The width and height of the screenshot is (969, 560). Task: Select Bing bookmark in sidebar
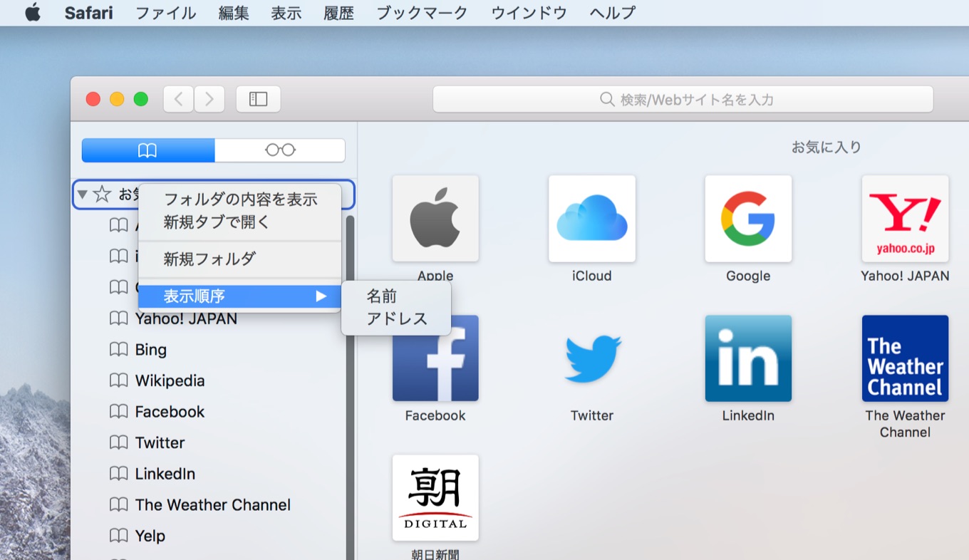tap(151, 350)
